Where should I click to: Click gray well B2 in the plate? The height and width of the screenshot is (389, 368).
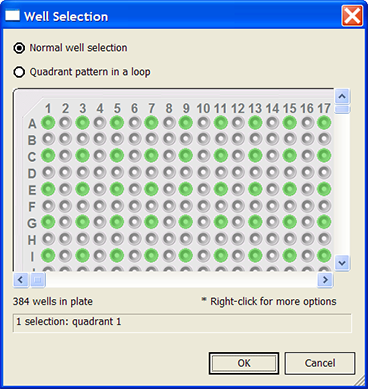pos(65,139)
